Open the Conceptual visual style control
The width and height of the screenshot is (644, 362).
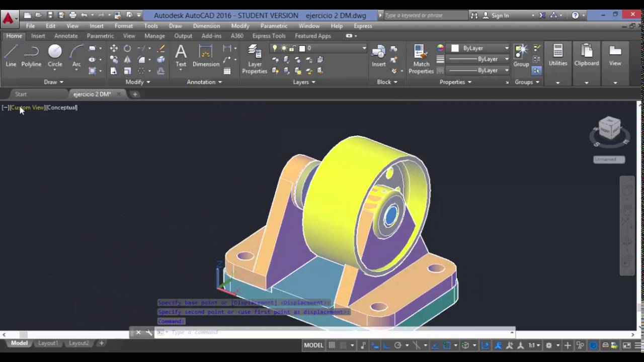62,108
